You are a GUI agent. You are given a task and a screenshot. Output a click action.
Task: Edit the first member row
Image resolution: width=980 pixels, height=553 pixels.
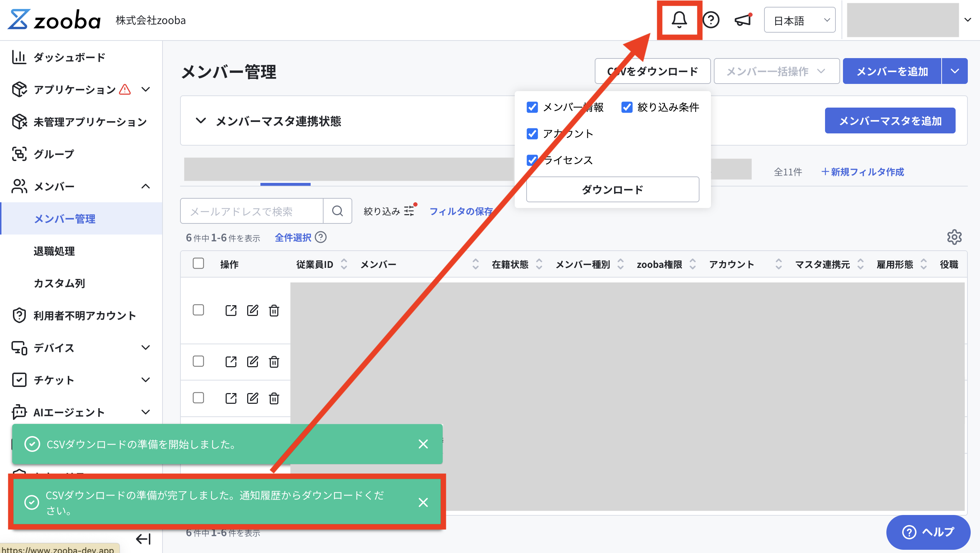[253, 310]
